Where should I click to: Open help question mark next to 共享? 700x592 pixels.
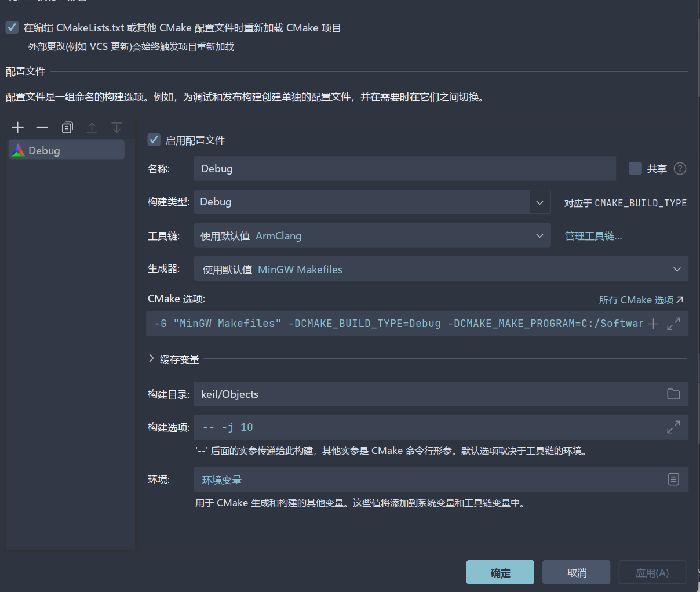(680, 169)
